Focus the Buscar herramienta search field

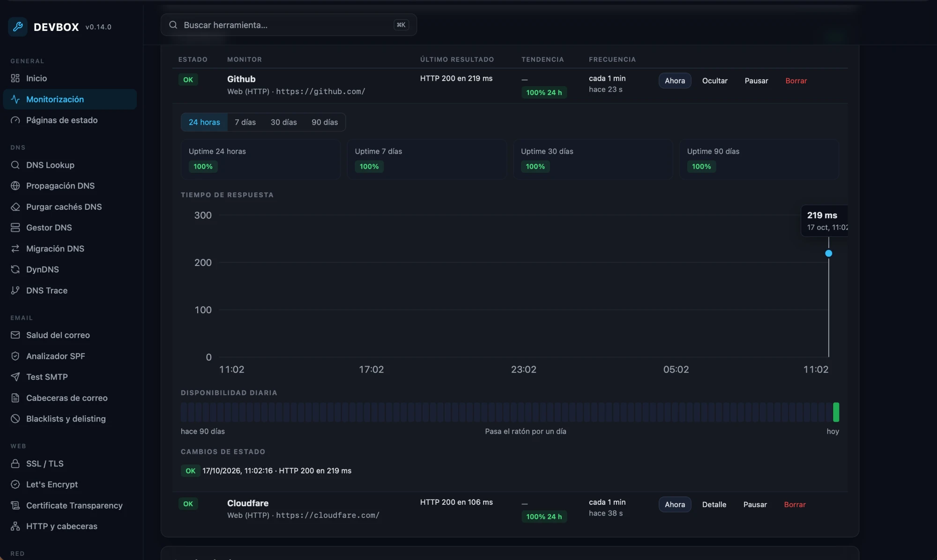tap(289, 25)
